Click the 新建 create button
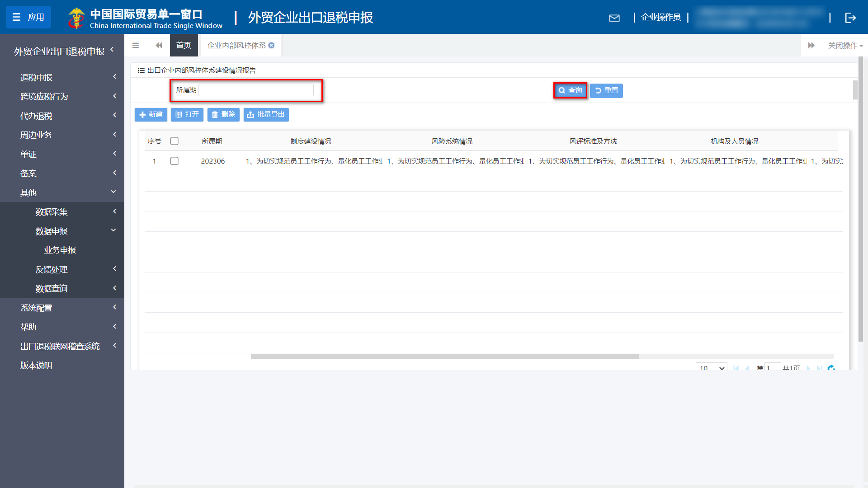The height and width of the screenshot is (488, 868). pos(151,114)
